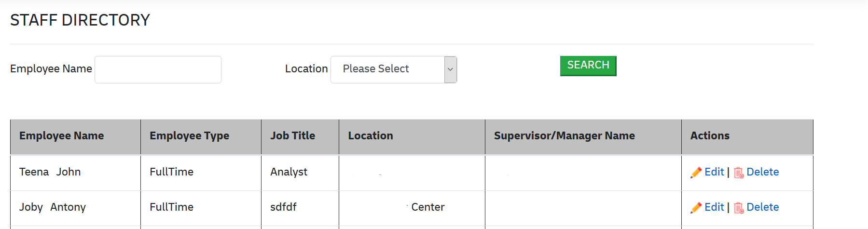This screenshot has width=868, height=229.
Task: Click the pencil icon in Joby Antony's row
Action: pyautogui.click(x=696, y=208)
